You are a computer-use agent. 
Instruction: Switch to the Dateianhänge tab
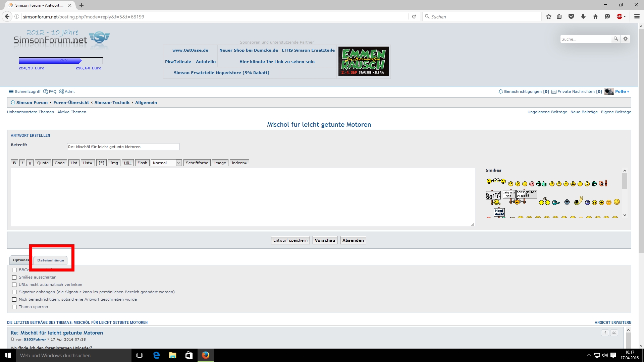pyautogui.click(x=51, y=260)
